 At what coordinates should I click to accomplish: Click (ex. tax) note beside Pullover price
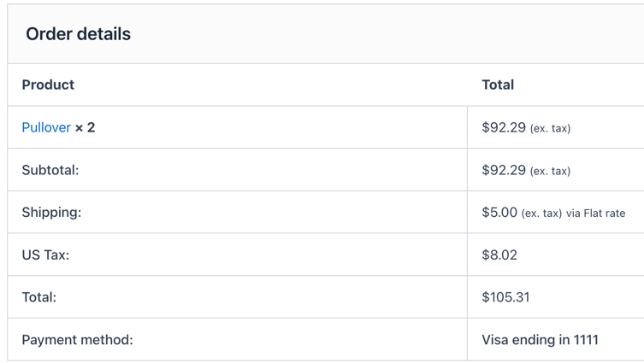(551, 128)
